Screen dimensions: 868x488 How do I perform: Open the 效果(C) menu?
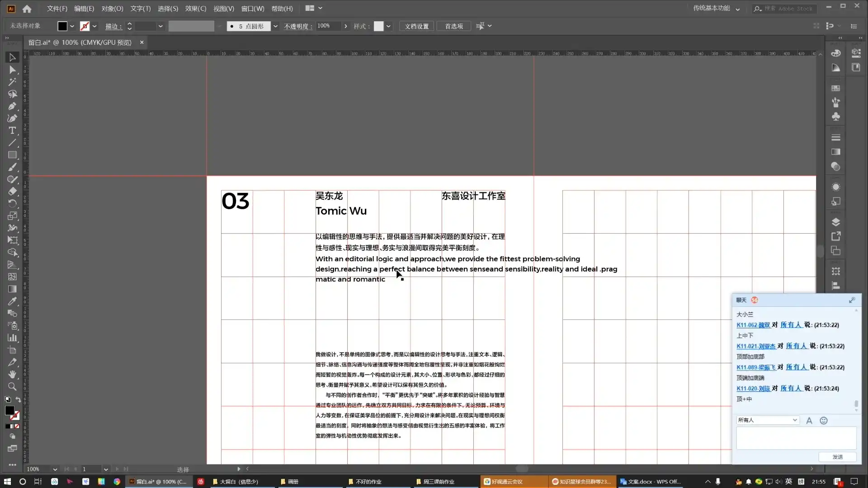point(195,8)
